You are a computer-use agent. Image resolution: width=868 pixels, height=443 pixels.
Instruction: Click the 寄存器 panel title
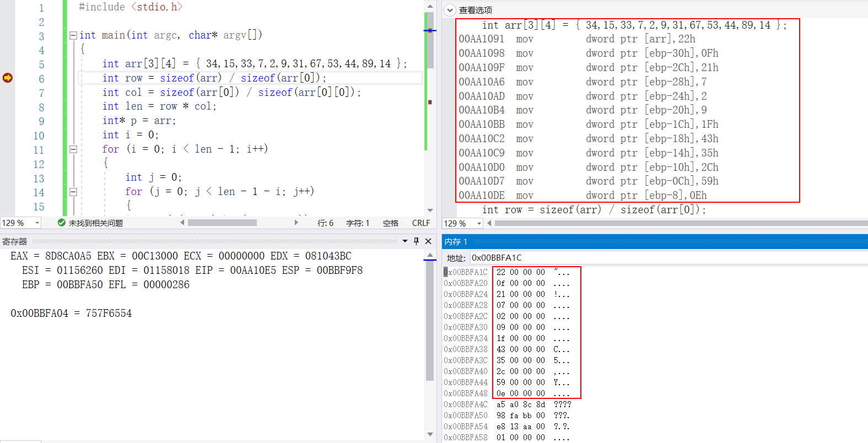pyautogui.click(x=14, y=241)
